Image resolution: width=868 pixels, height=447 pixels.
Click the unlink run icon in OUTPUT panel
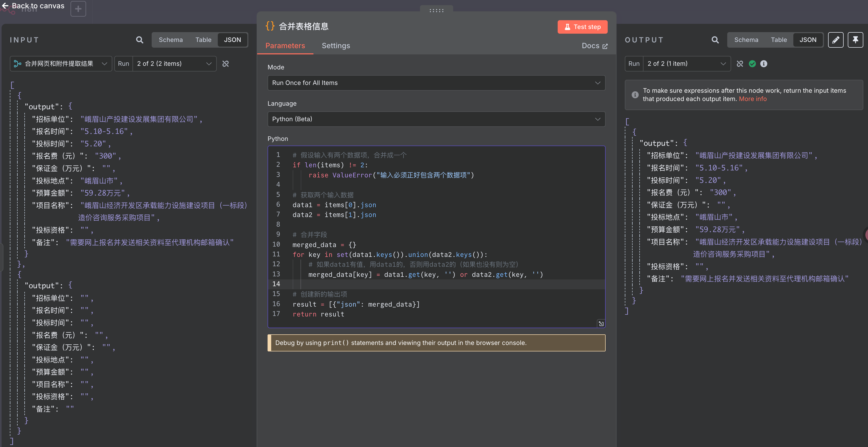[740, 64]
